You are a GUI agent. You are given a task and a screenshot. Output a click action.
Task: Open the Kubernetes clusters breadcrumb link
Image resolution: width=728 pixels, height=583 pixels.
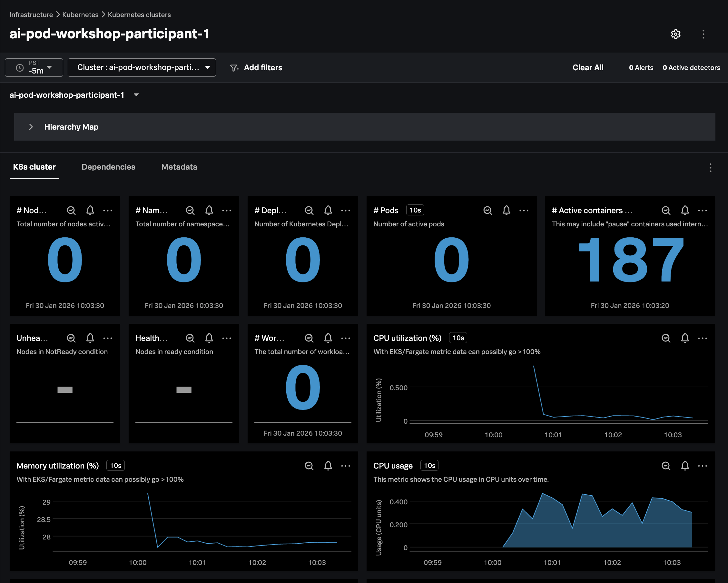tap(139, 15)
